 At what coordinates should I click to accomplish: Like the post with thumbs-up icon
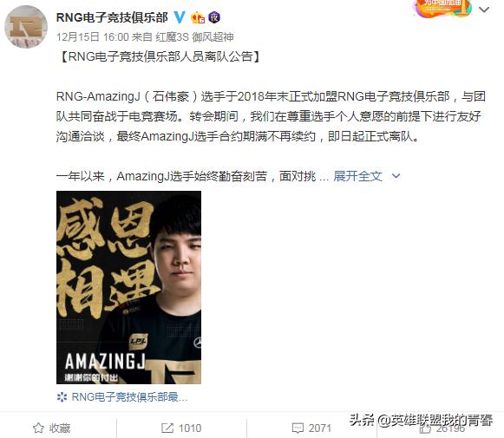coord(425,428)
